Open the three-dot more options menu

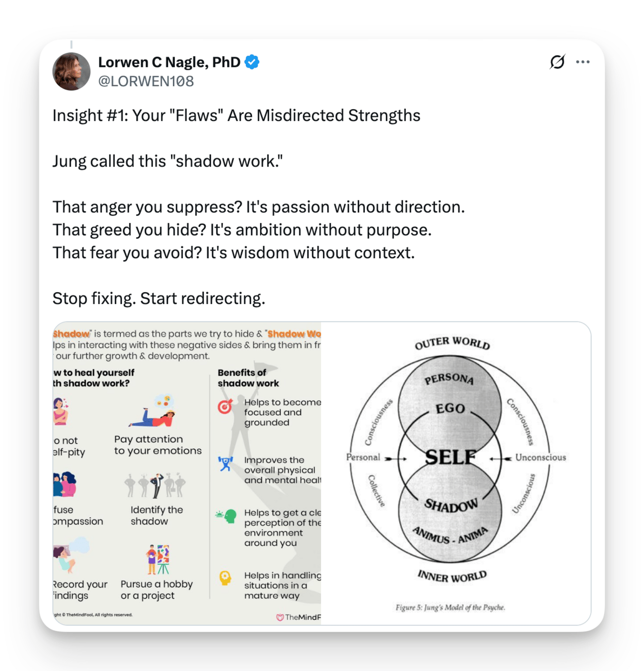[583, 62]
